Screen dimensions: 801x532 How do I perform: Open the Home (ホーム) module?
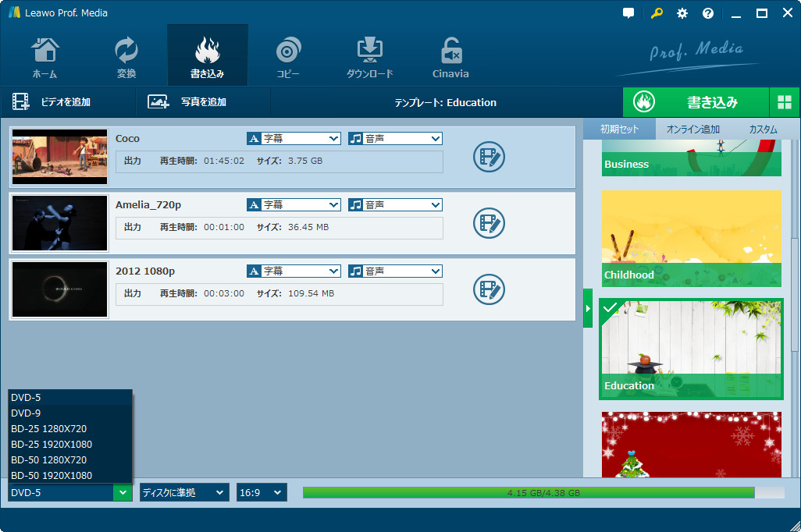pos(45,57)
